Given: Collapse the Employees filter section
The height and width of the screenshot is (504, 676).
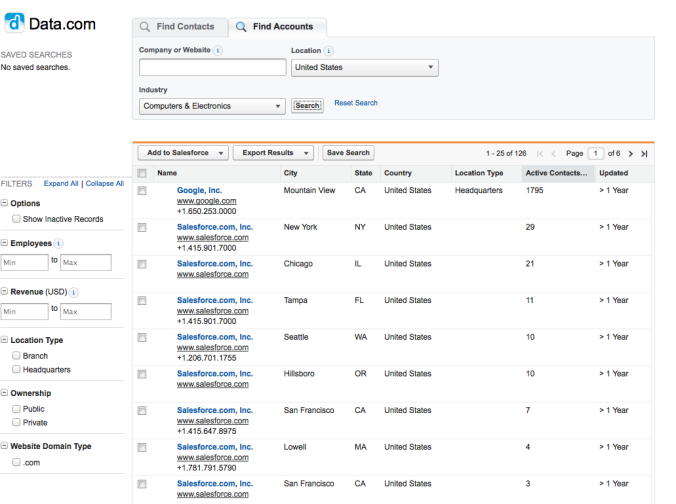Looking at the screenshot, I should click(4, 243).
